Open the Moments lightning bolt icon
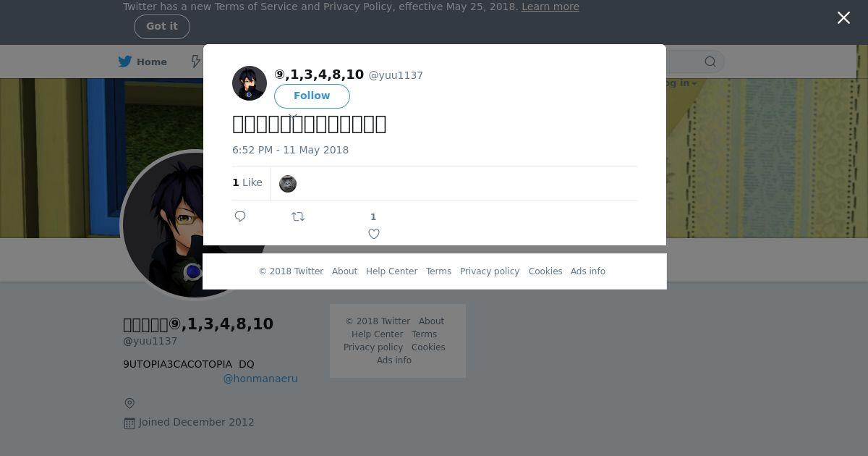Screen dimensions: 868x456 tap(195, 62)
